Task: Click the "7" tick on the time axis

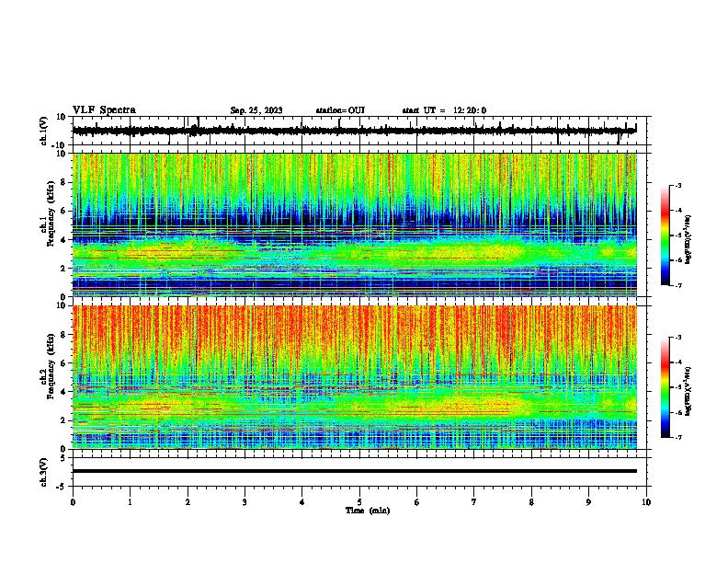Action: pyautogui.click(x=474, y=502)
